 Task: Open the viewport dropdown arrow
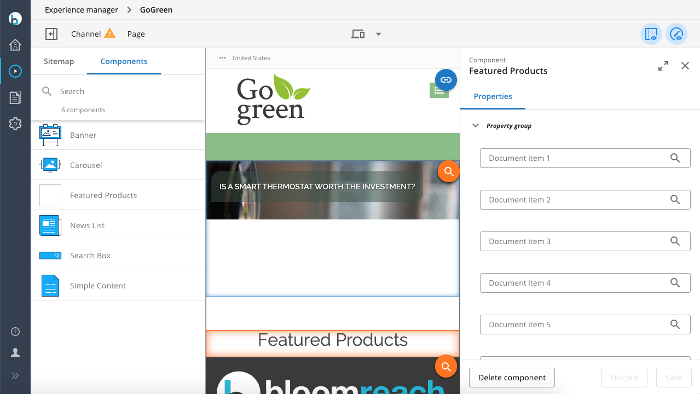378,34
